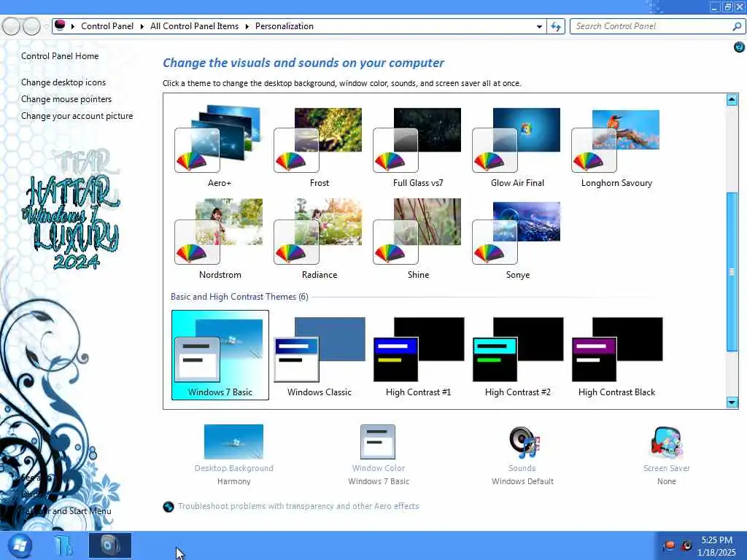Click the round dark icon in the system tray

pyautogui.click(x=686, y=545)
